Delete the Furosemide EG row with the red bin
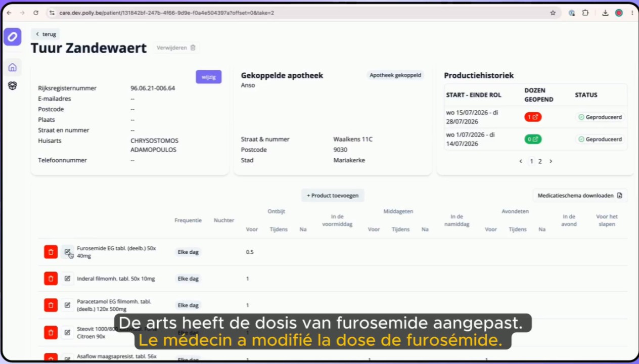 [51, 252]
